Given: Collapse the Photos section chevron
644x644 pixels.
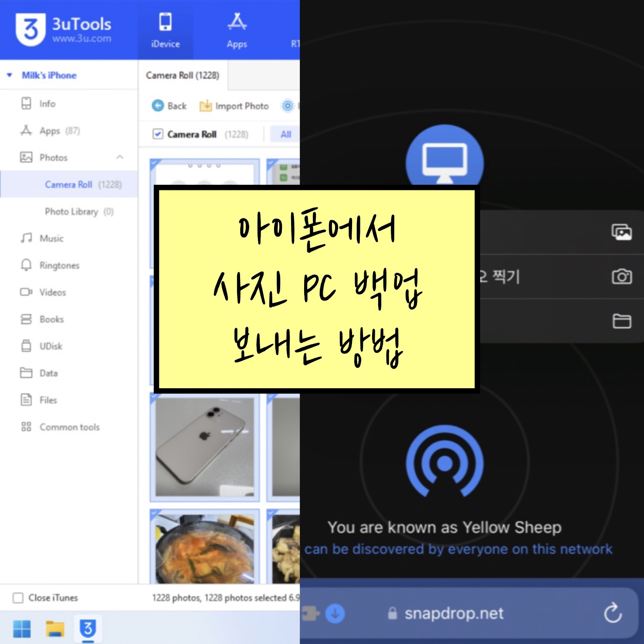Looking at the screenshot, I should 120,157.
